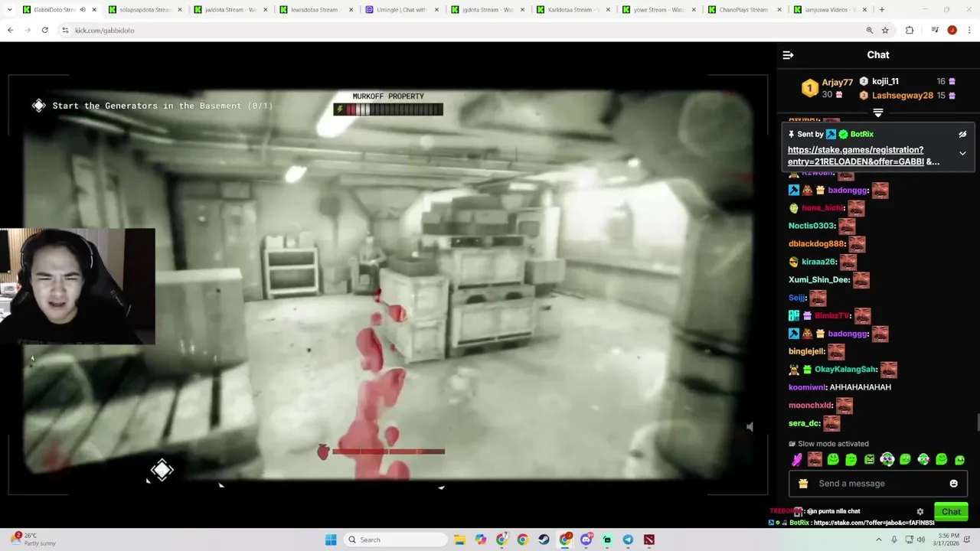
Task: Click Lashsegway28 in the gift leaderboard
Action: [903, 96]
